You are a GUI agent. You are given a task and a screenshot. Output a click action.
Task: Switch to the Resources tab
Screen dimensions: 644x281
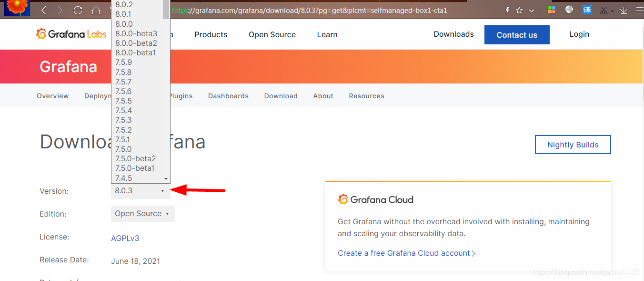tap(366, 96)
